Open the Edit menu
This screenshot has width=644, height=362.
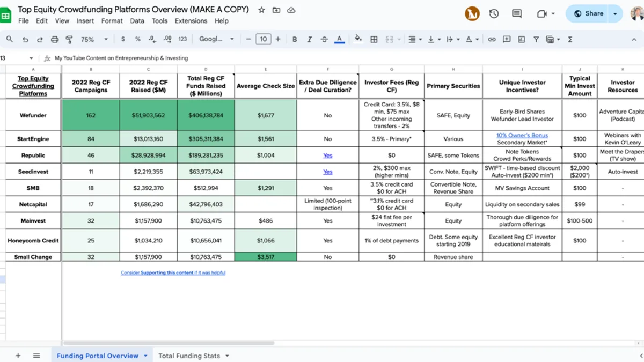[42, 21]
